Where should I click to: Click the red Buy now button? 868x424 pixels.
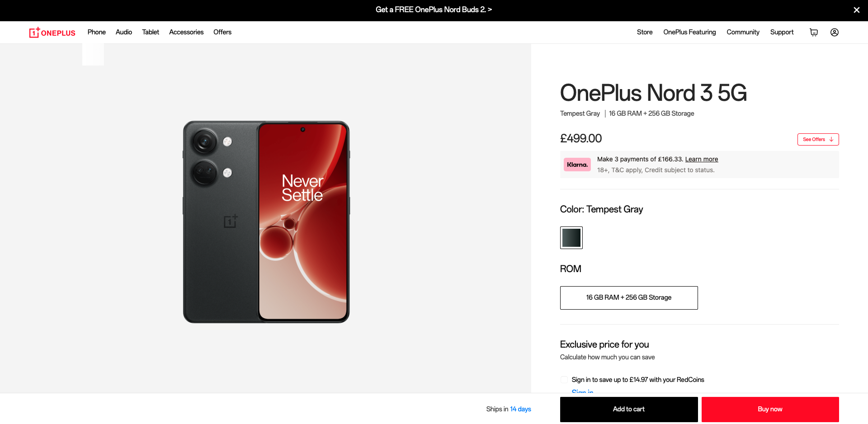770,410
